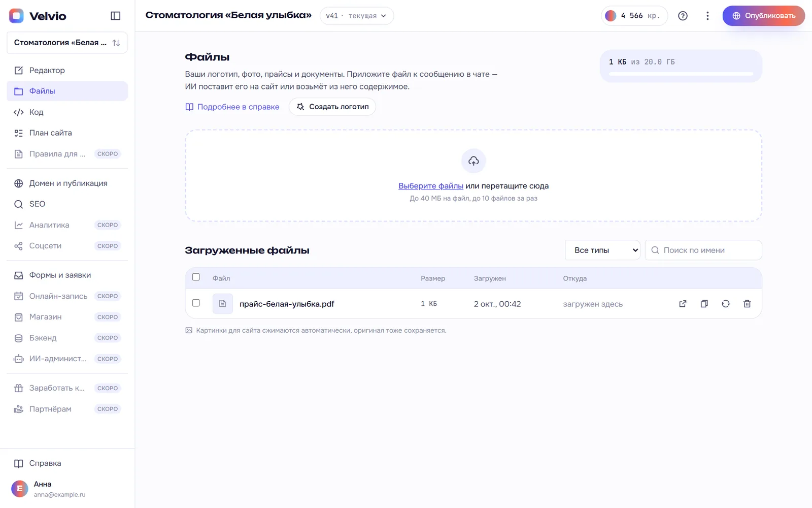
Task: Open the three-dot more menu
Action: (707, 16)
